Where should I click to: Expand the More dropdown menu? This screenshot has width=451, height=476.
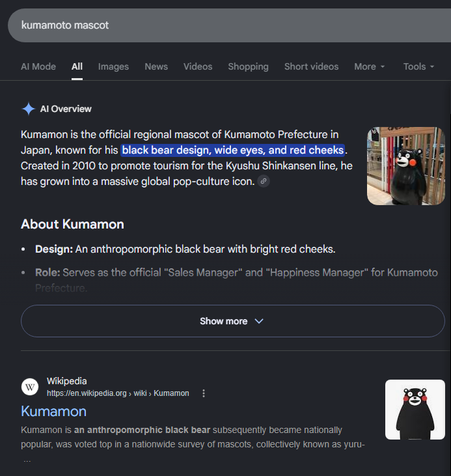(370, 66)
